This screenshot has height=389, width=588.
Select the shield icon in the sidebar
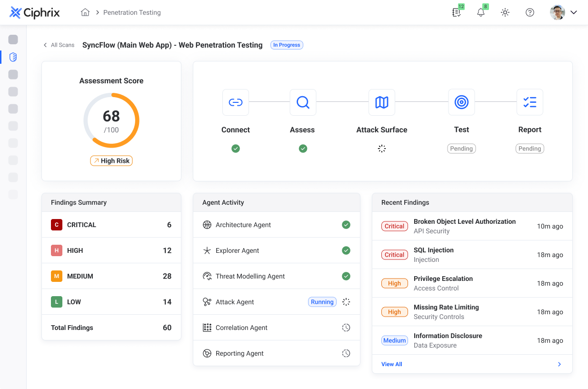click(x=13, y=57)
